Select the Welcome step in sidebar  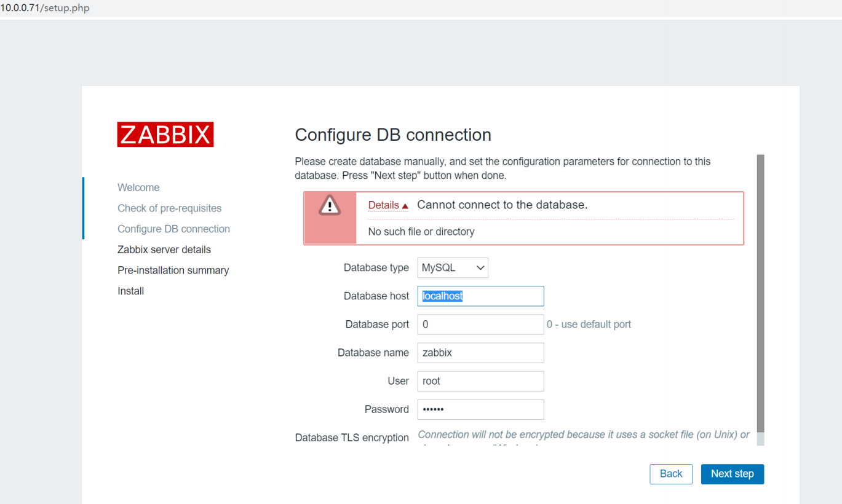coord(138,187)
